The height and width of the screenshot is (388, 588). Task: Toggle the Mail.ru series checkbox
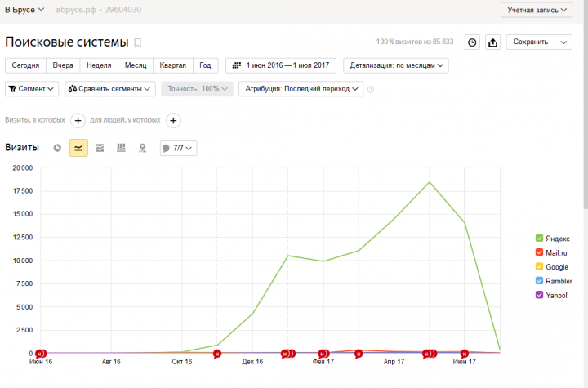pyautogui.click(x=539, y=252)
